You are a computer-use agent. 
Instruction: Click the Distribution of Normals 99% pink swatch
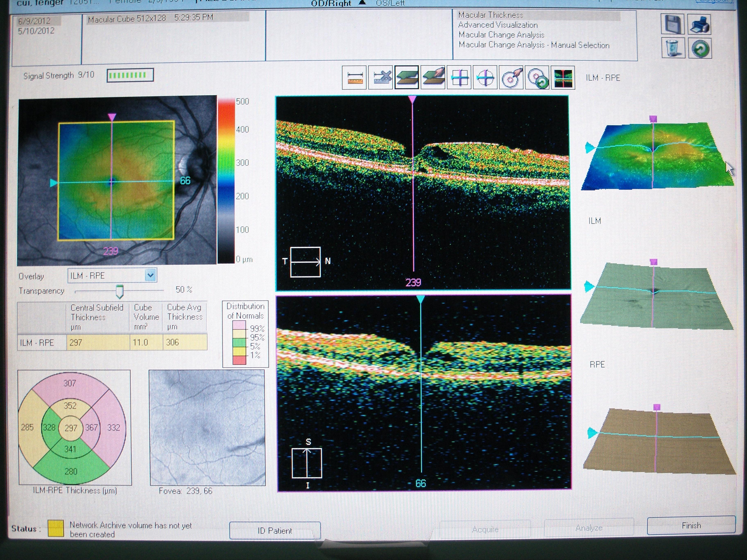pos(239,325)
